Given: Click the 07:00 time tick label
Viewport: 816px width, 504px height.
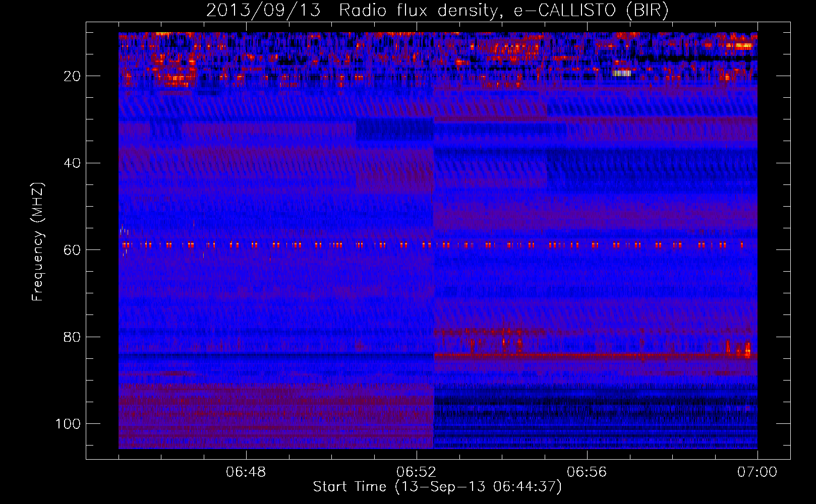Looking at the screenshot, I should 757,472.
